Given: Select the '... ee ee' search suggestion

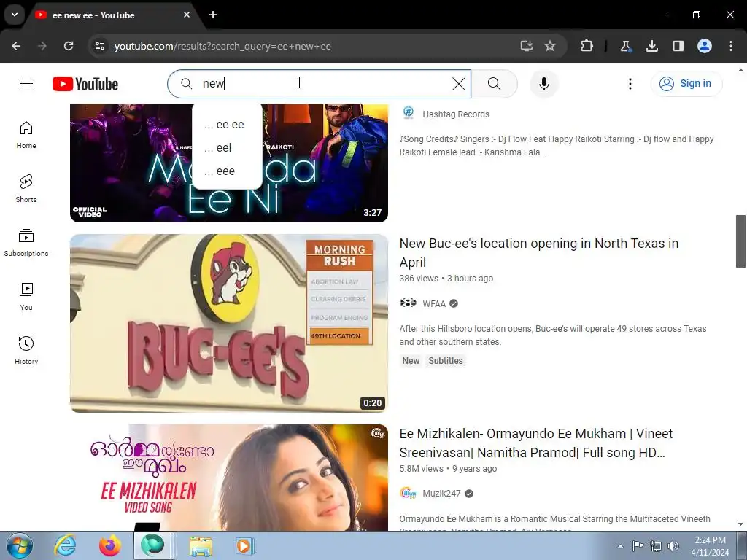Looking at the screenshot, I should [227, 124].
